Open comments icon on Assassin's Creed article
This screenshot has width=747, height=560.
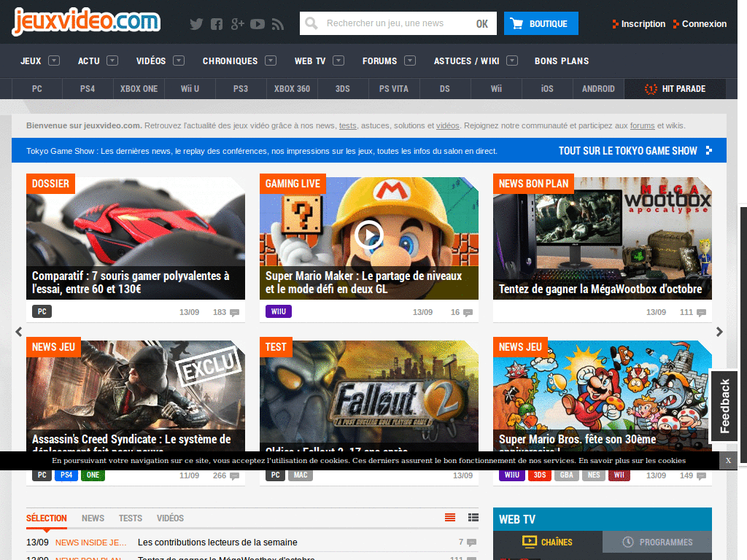(x=234, y=475)
